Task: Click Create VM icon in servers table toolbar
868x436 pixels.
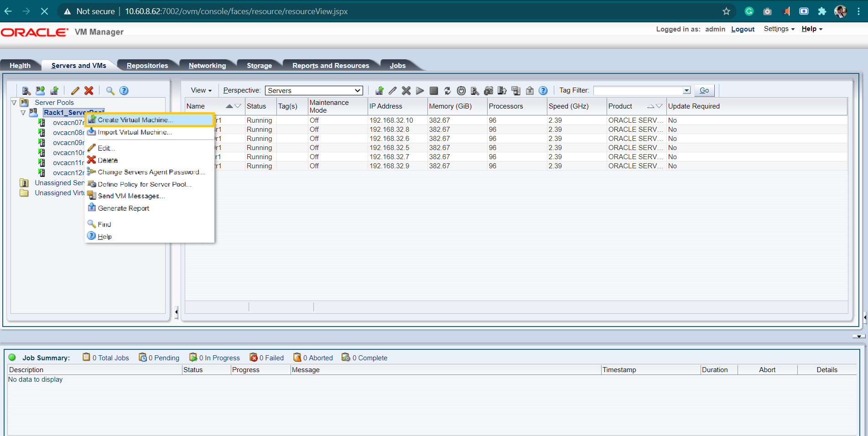Action: pos(379,90)
